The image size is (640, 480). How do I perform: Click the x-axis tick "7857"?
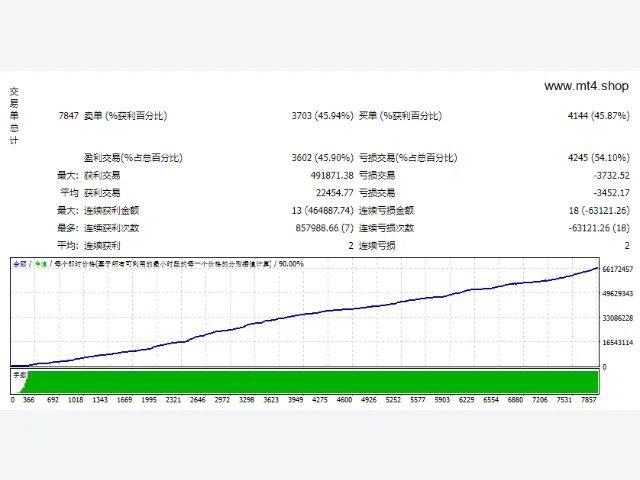[x=589, y=400]
